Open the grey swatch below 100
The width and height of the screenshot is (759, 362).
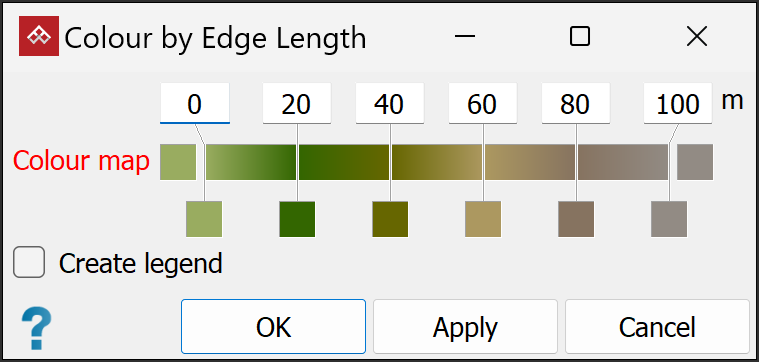click(x=669, y=219)
